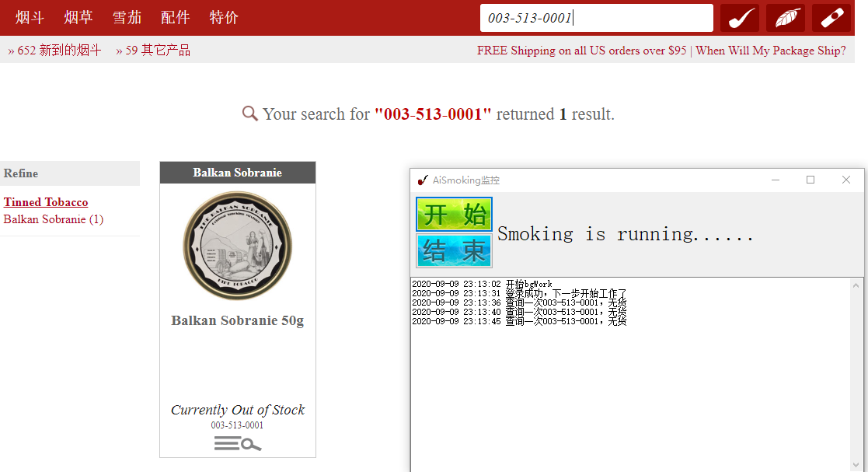The image size is (868, 472).
Task: Click the AiSmoking监控 window title text
Action: click(x=466, y=180)
